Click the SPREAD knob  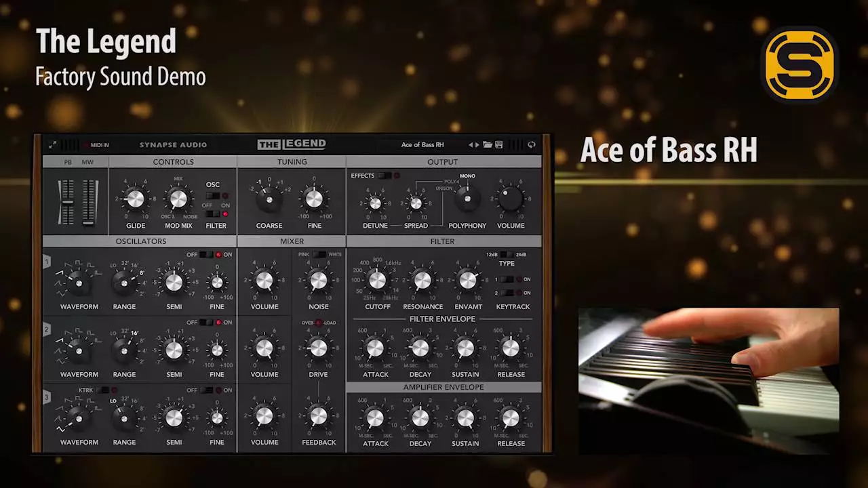[x=416, y=203]
